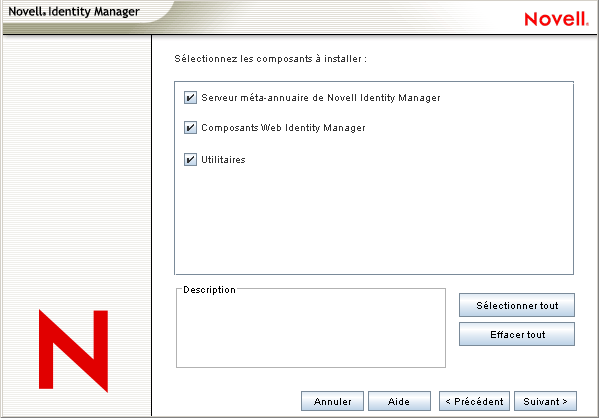Click the Sélectionner tout button

click(x=516, y=305)
